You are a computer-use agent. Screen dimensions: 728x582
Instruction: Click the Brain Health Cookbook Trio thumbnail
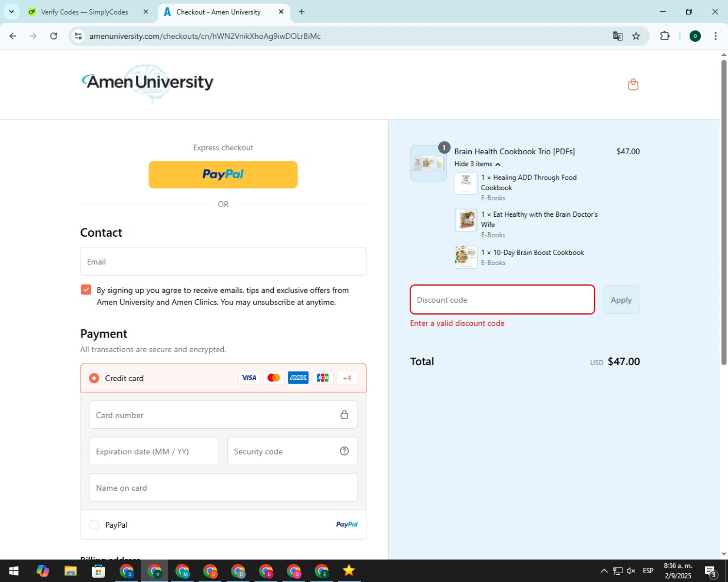(429, 163)
